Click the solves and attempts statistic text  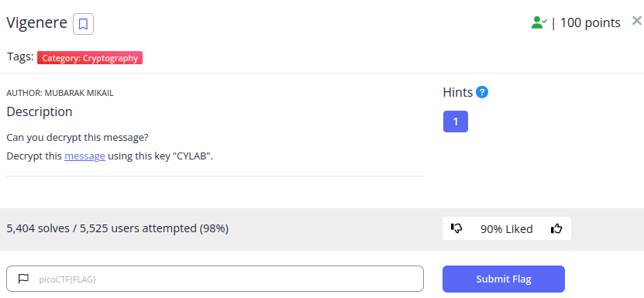118,228
